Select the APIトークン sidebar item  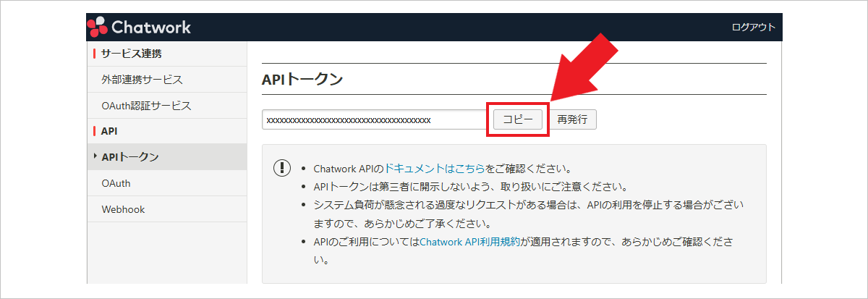(x=130, y=156)
